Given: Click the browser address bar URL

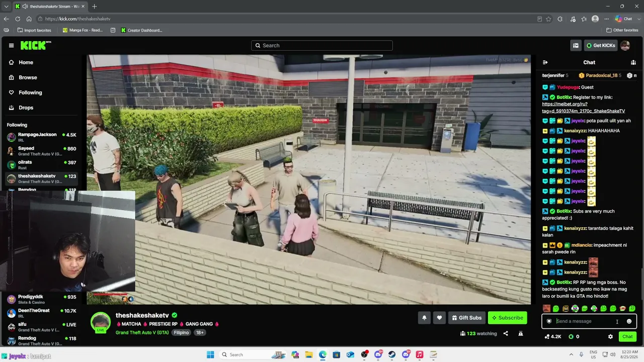Looking at the screenshot, I should point(77,19).
